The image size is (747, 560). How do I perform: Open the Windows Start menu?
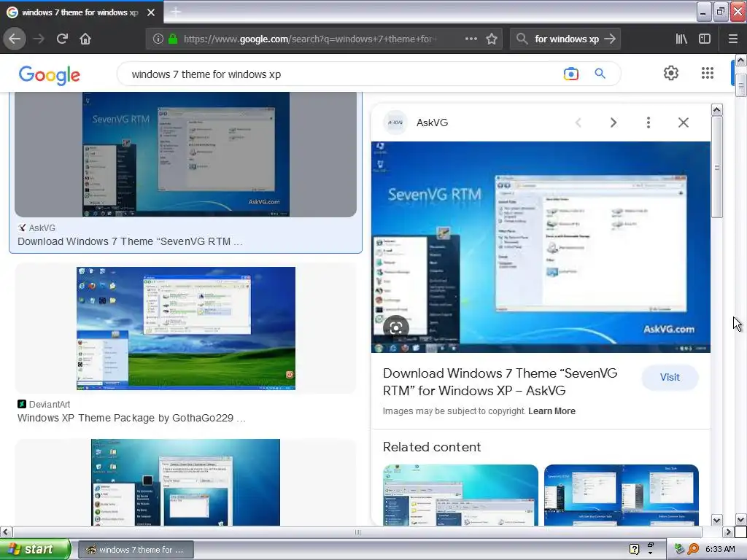tap(34, 549)
